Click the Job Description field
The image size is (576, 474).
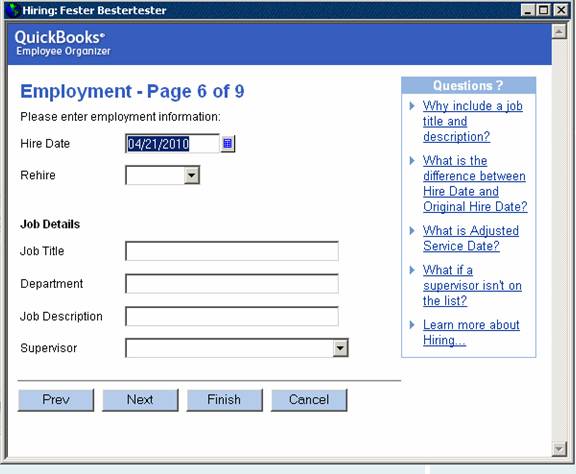click(x=232, y=316)
